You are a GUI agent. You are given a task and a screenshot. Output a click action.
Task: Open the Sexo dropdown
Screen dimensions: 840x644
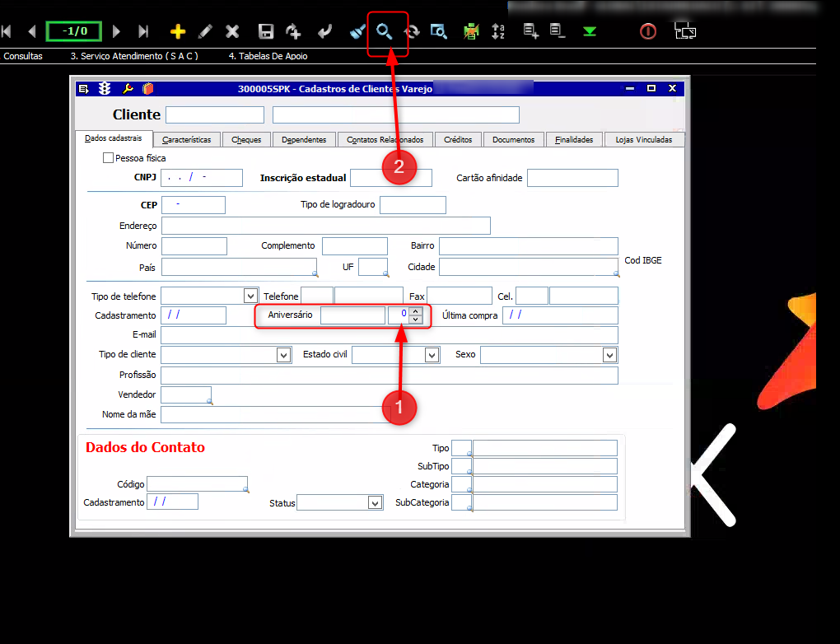pyautogui.click(x=609, y=355)
